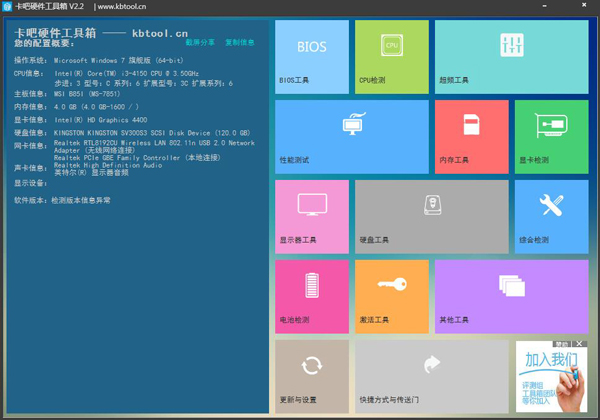Click the 显示设备 label
Viewport: 600px width, 420px height.
coord(31,183)
